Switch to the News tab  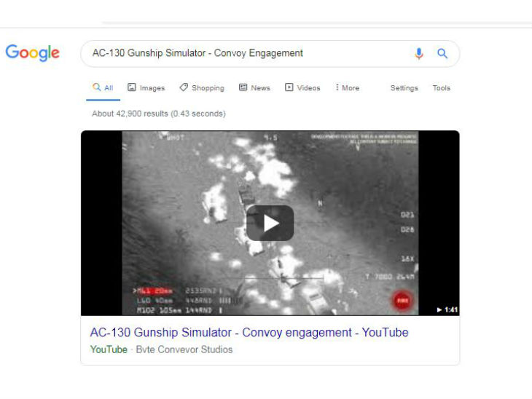tap(255, 88)
